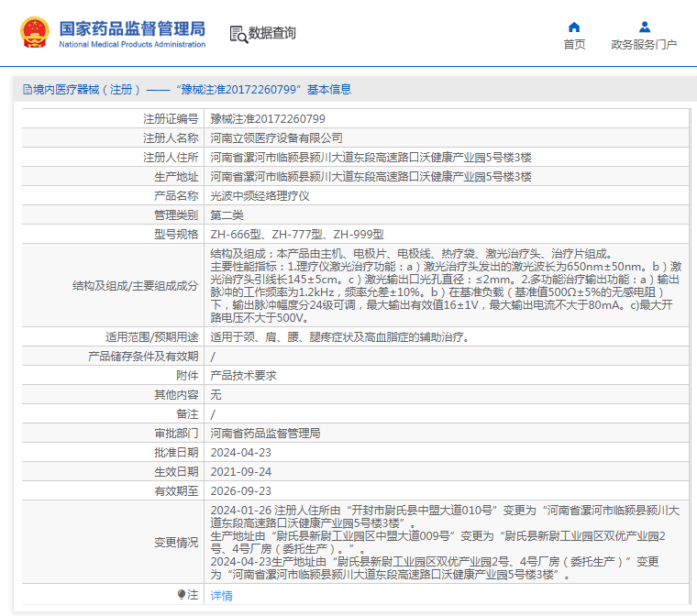Click model spec ZH-666型 row value
The image size is (697, 616).
[x=447, y=235]
